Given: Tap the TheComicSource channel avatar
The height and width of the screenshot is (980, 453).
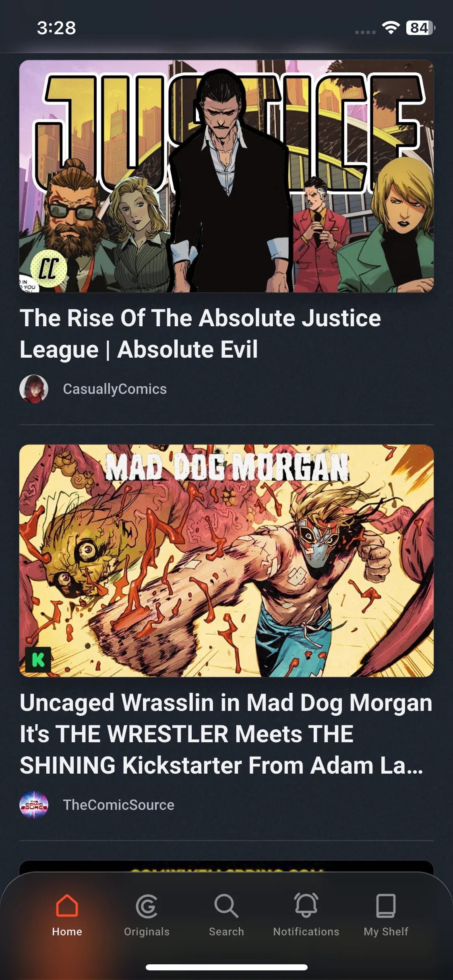Looking at the screenshot, I should point(34,805).
